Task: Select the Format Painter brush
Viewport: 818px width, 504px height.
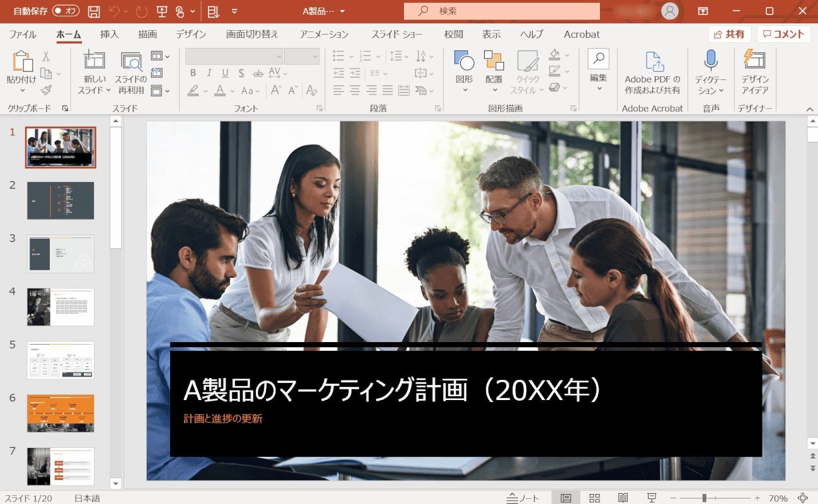Action: click(x=45, y=90)
